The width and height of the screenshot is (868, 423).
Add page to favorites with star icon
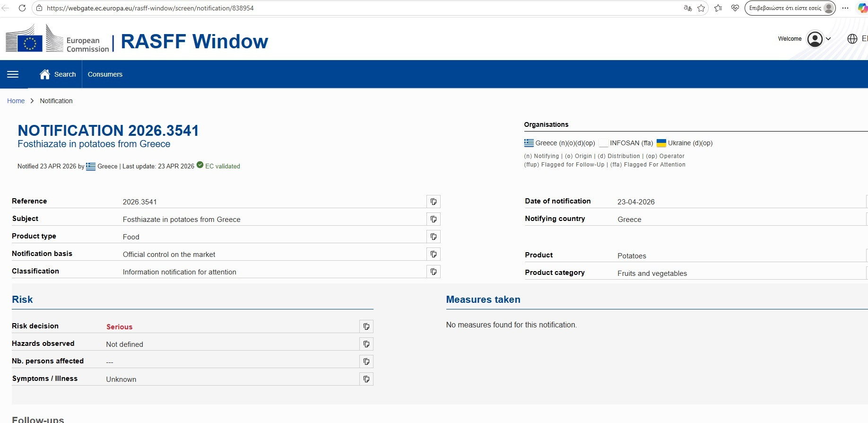[701, 8]
